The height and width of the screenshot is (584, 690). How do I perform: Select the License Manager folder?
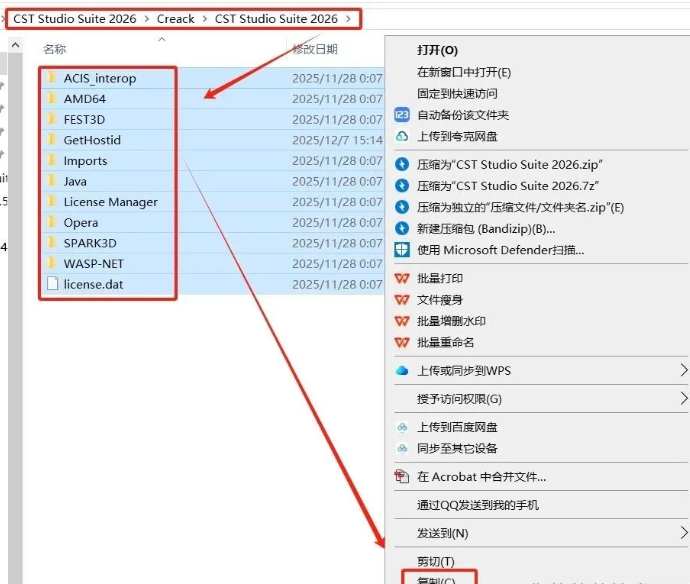pyautogui.click(x=110, y=202)
